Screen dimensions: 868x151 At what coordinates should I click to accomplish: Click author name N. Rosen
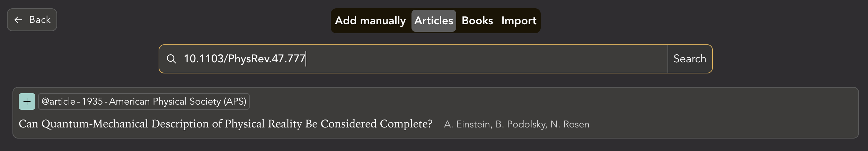[x=569, y=124]
